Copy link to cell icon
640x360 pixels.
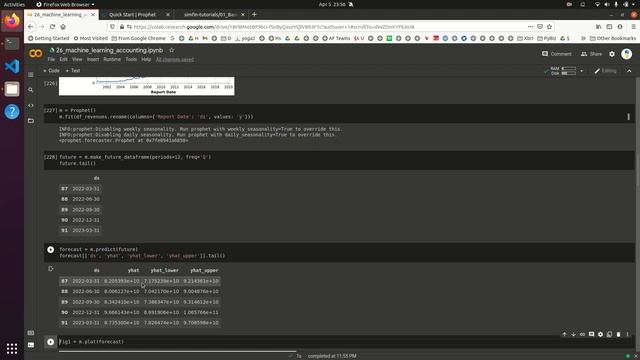click(x=582, y=334)
